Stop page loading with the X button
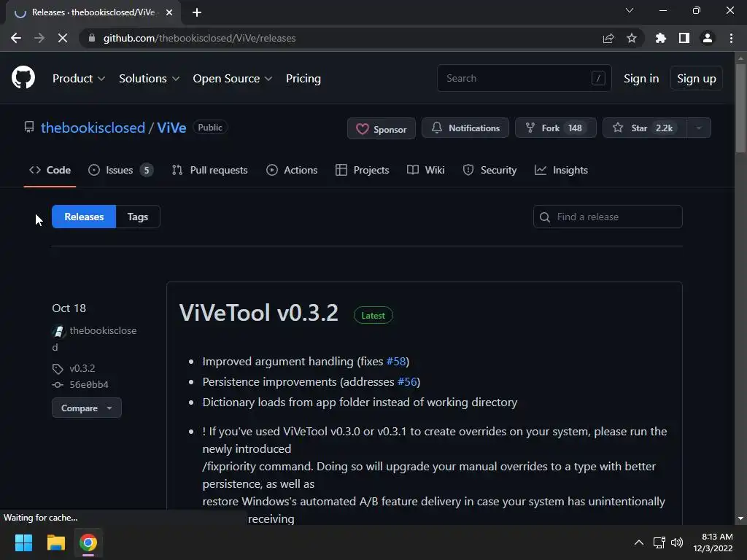This screenshot has width=747, height=560. click(x=63, y=38)
